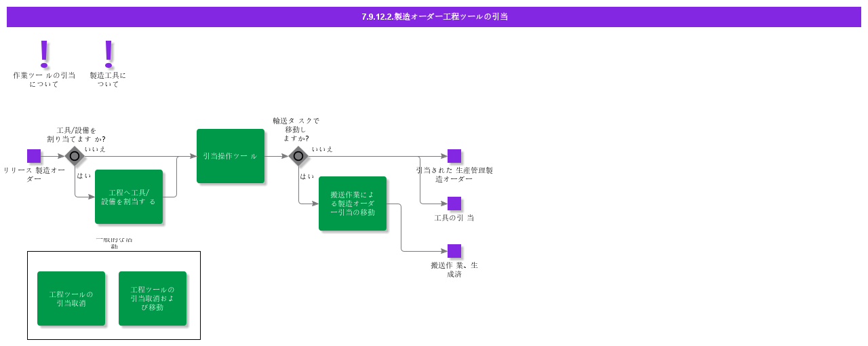The width and height of the screenshot is (868, 346).
Task: Open the 工程ツールの引当取消および移動 process box
Action: tap(153, 299)
